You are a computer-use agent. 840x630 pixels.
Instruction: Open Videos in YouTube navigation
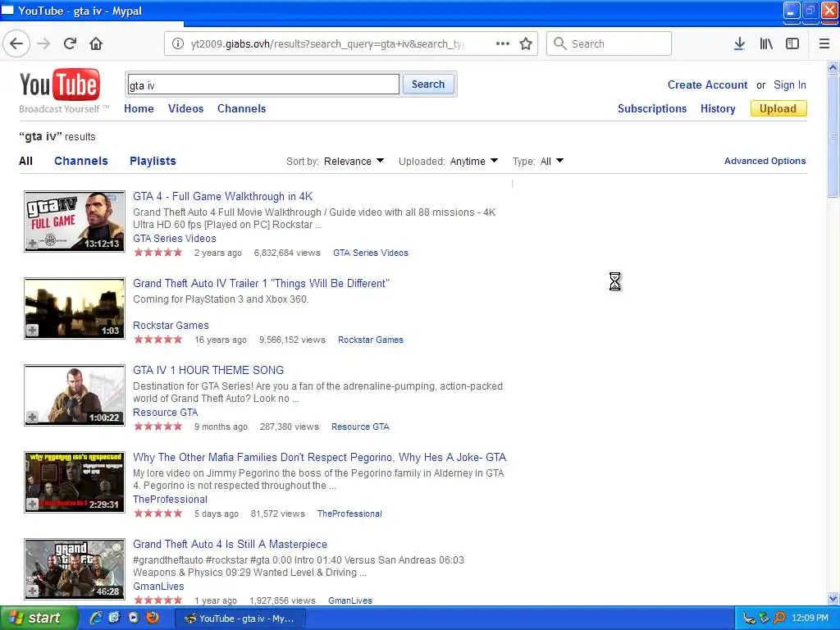click(186, 108)
